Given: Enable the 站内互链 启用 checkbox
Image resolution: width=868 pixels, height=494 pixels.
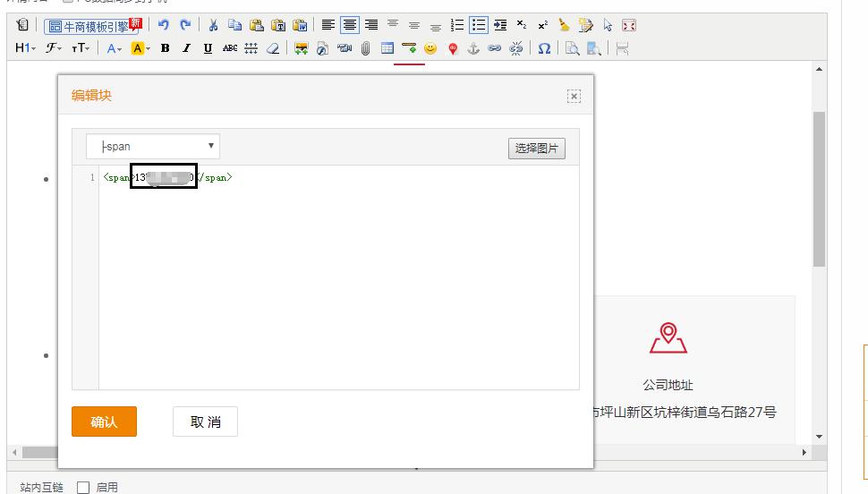Looking at the screenshot, I should click(83, 488).
